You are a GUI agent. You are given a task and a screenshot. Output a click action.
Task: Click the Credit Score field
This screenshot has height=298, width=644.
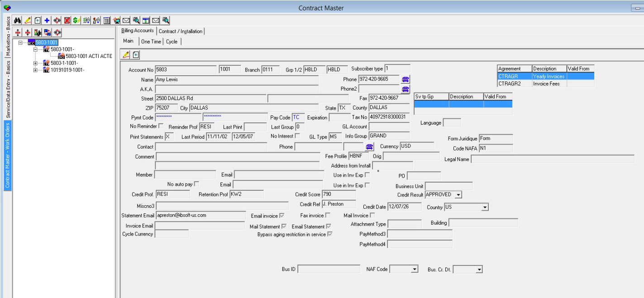coord(339,194)
